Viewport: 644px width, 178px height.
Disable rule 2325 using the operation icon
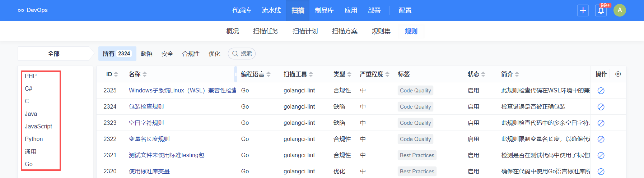601,91
